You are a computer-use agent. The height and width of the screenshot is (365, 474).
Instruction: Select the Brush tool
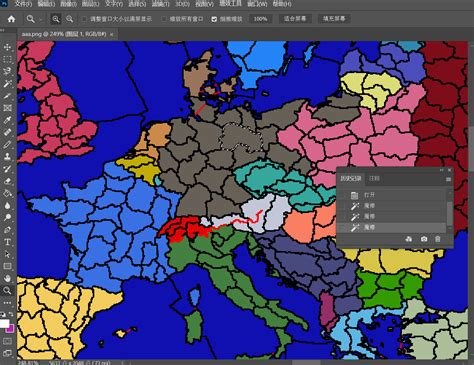tap(7, 144)
